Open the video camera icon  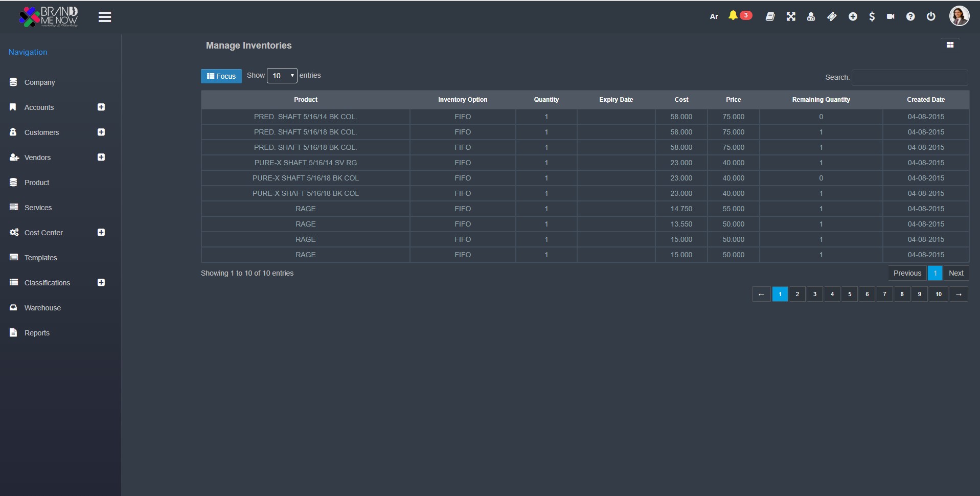(891, 16)
